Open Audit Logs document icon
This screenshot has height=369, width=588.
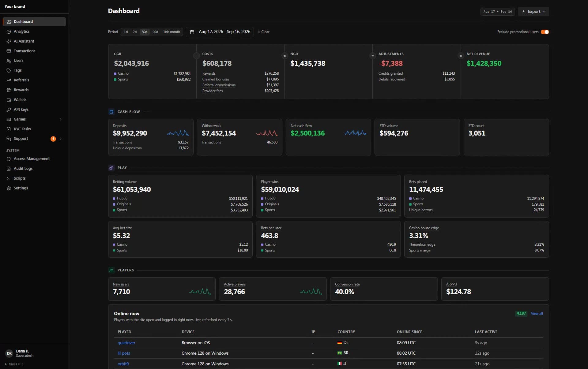(x=9, y=169)
